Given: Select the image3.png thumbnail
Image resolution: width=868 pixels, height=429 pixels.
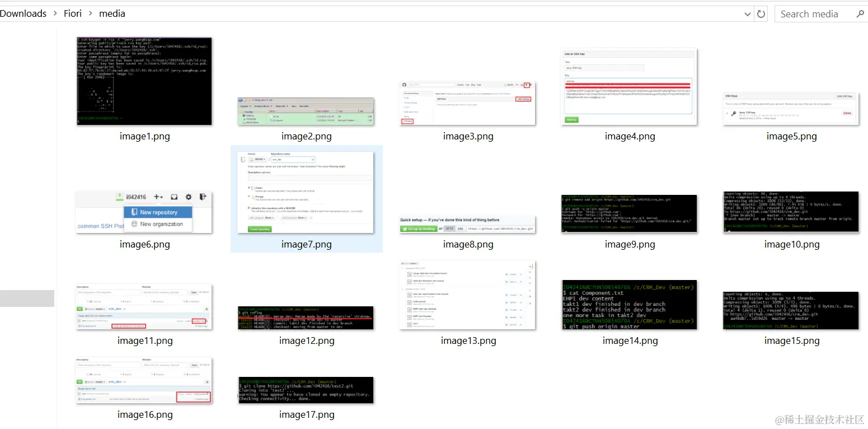Looking at the screenshot, I should pyautogui.click(x=467, y=103).
